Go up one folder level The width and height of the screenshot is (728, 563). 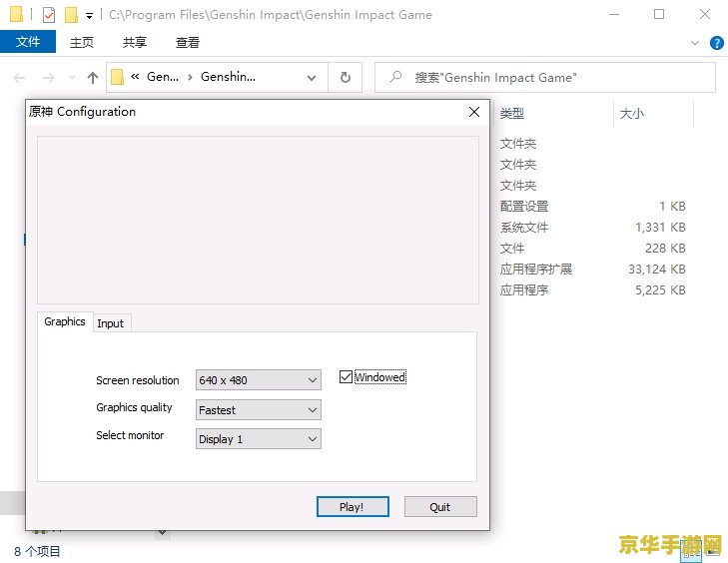click(93, 78)
